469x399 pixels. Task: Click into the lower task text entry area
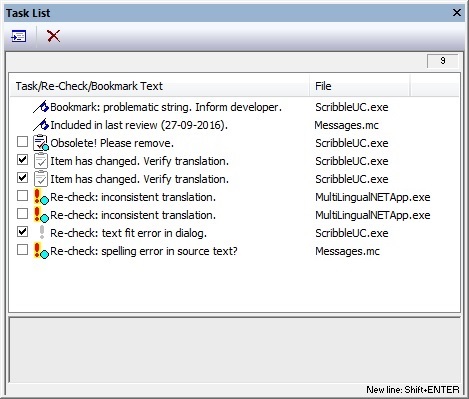click(234, 349)
